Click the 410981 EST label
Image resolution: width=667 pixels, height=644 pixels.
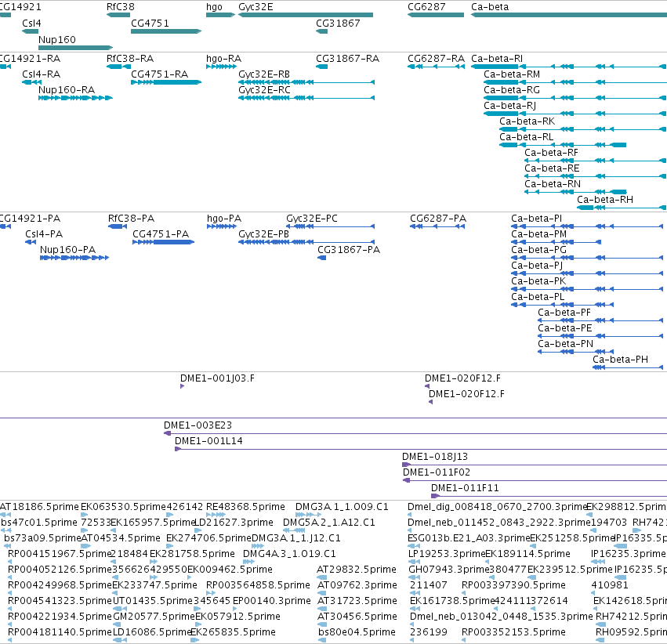click(x=610, y=585)
